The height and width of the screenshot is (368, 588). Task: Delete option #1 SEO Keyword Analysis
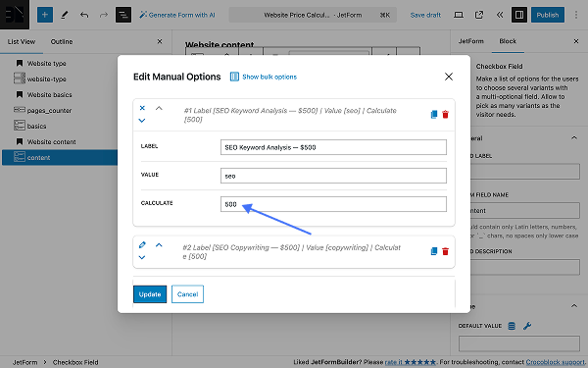tap(445, 114)
